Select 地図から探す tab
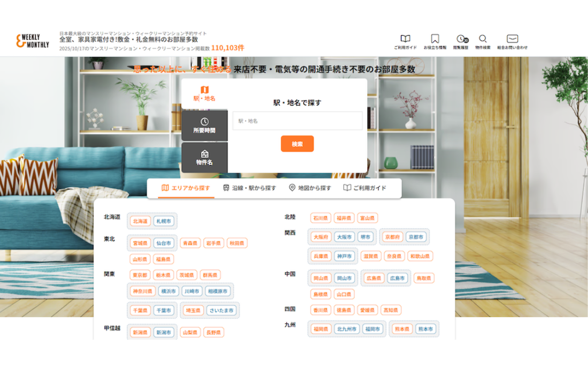Viewport: 588px width, 367px height. coord(310,188)
